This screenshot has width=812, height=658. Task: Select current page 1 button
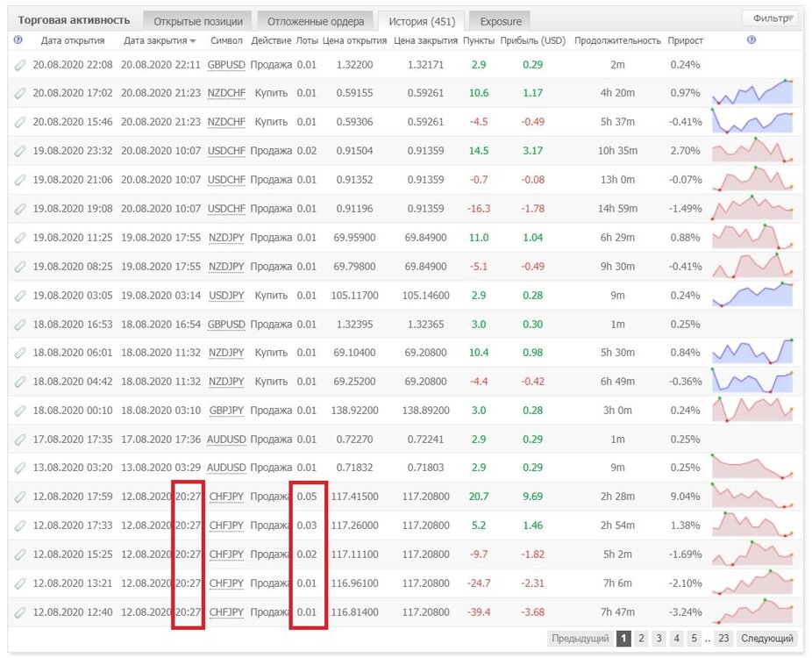coord(623,638)
